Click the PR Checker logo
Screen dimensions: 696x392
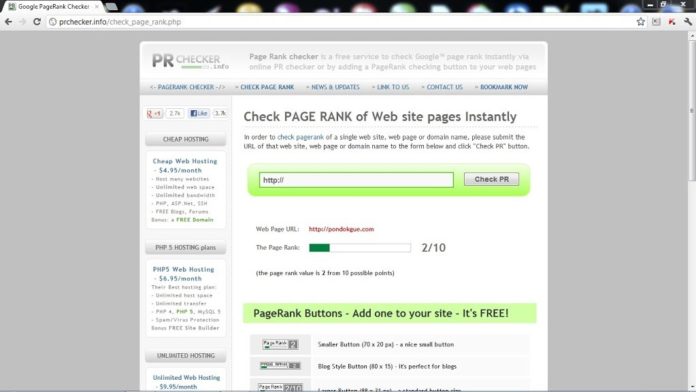click(190, 61)
